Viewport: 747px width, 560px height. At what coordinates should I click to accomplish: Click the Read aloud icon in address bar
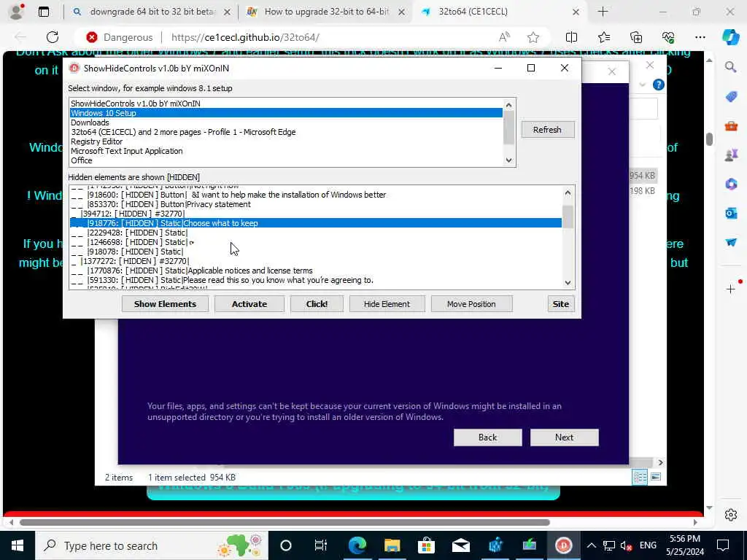point(504,37)
